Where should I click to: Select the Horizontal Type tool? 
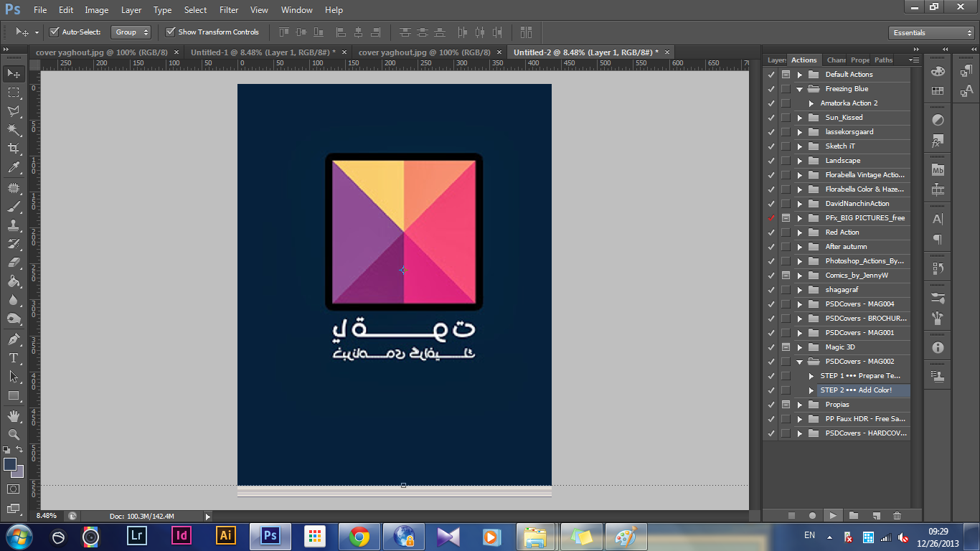pyautogui.click(x=13, y=357)
